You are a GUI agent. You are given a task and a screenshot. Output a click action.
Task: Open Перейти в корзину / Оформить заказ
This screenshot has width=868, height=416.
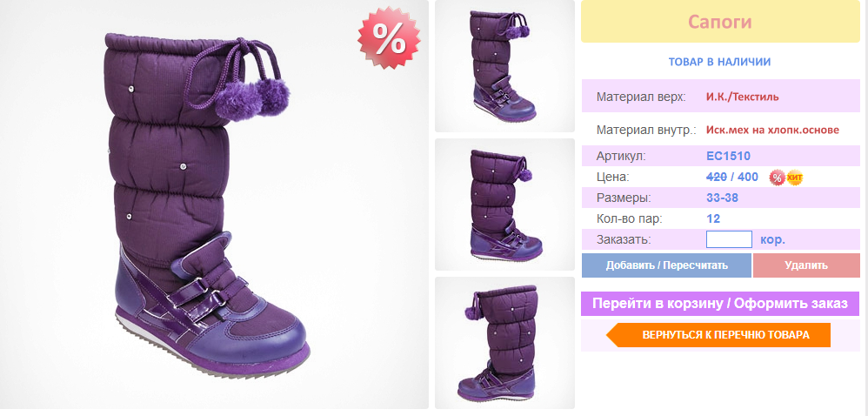(720, 304)
